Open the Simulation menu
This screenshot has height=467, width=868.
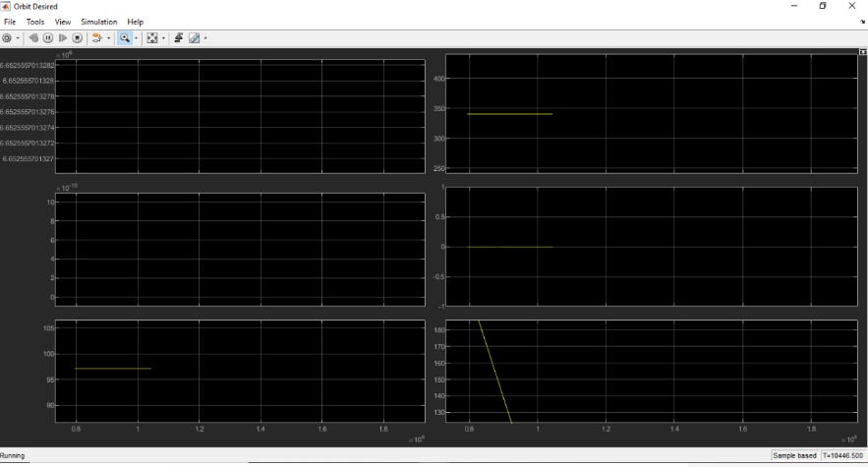click(x=99, y=22)
